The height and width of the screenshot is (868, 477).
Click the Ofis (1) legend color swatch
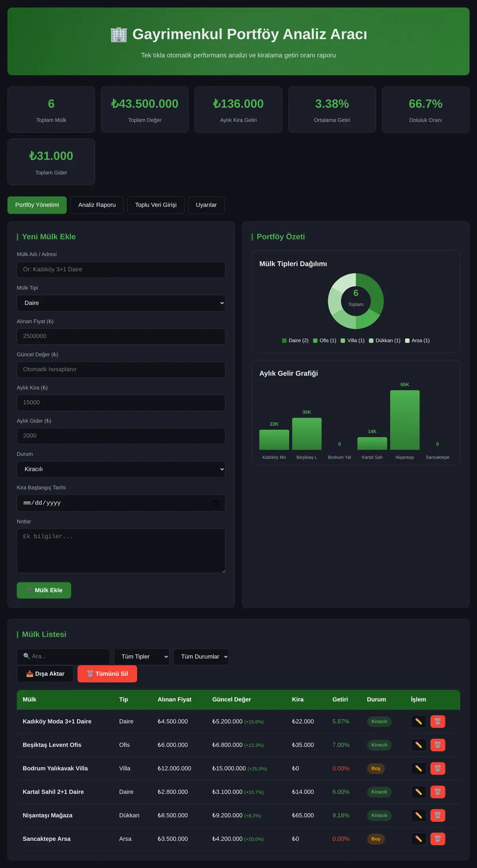coord(315,340)
